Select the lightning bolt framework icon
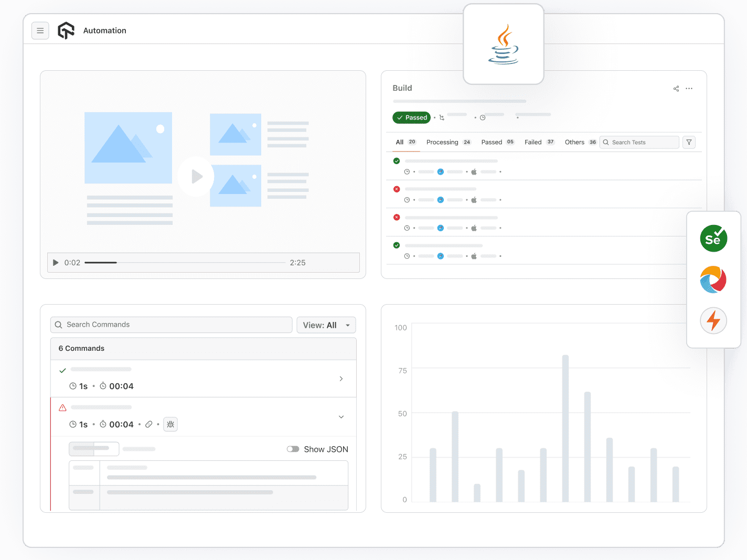This screenshot has width=747, height=560. pyautogui.click(x=713, y=320)
